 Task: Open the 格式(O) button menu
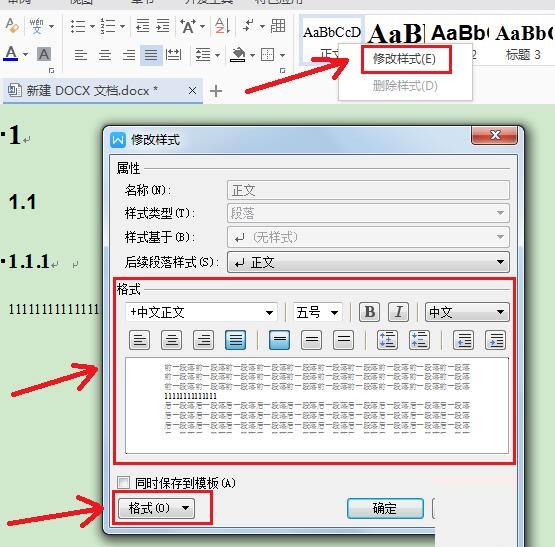pyautogui.click(x=156, y=508)
